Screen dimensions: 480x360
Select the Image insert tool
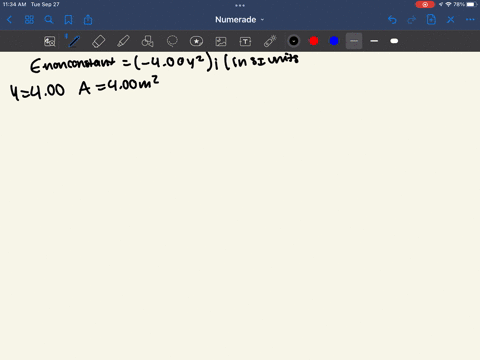(221, 41)
